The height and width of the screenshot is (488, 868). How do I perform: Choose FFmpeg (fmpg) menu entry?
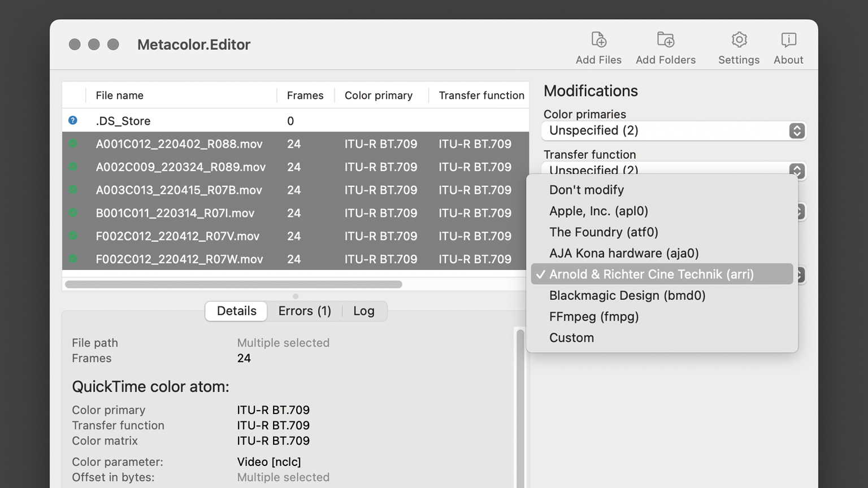pos(593,317)
